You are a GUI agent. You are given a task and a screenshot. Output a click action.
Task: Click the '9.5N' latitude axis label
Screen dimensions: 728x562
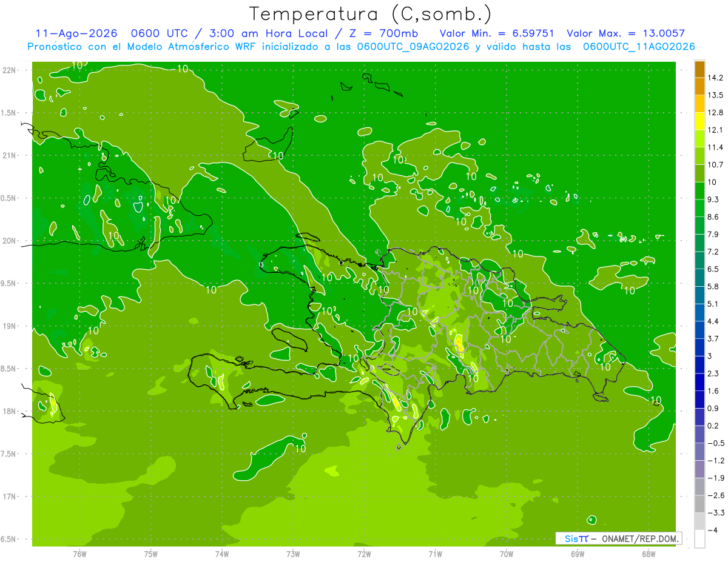click(x=8, y=283)
